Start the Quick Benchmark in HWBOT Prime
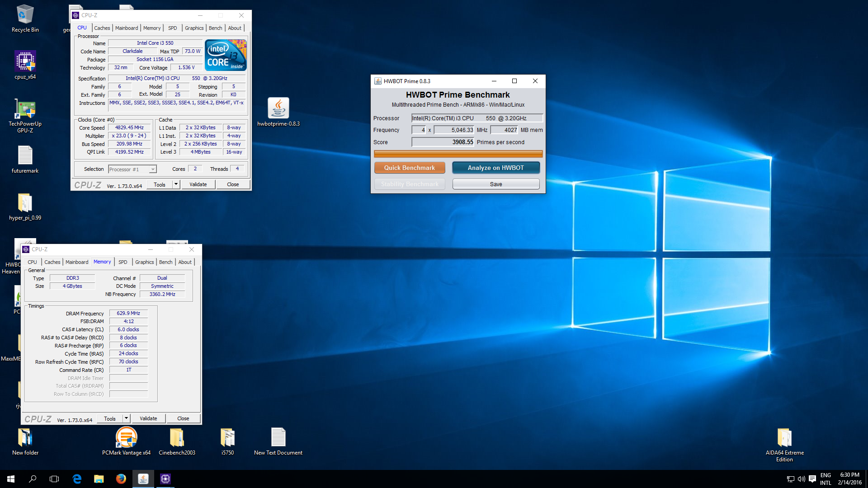The image size is (868, 488). point(410,168)
